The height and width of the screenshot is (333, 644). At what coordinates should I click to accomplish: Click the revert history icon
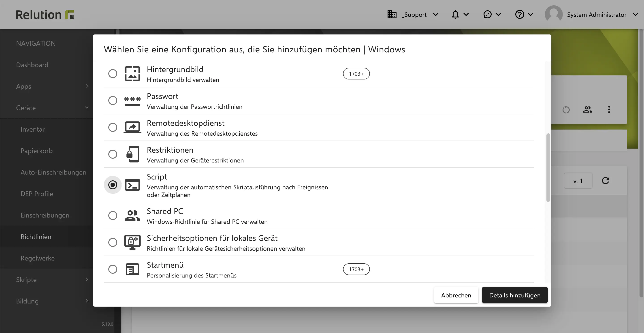click(566, 109)
